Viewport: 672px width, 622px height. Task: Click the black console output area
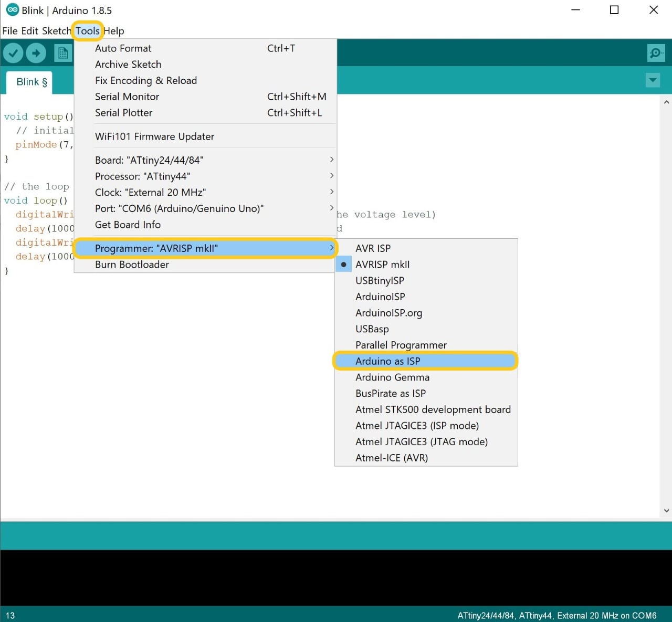pyautogui.click(x=336, y=578)
